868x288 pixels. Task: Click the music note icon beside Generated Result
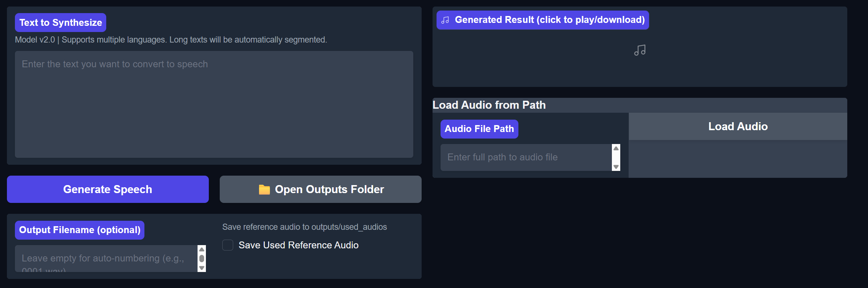(x=445, y=20)
